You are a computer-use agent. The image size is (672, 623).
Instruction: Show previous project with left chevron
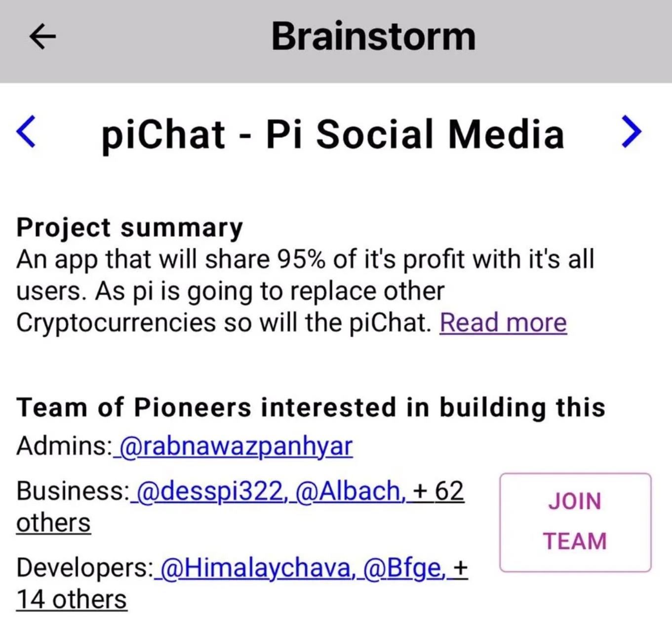coord(26,132)
